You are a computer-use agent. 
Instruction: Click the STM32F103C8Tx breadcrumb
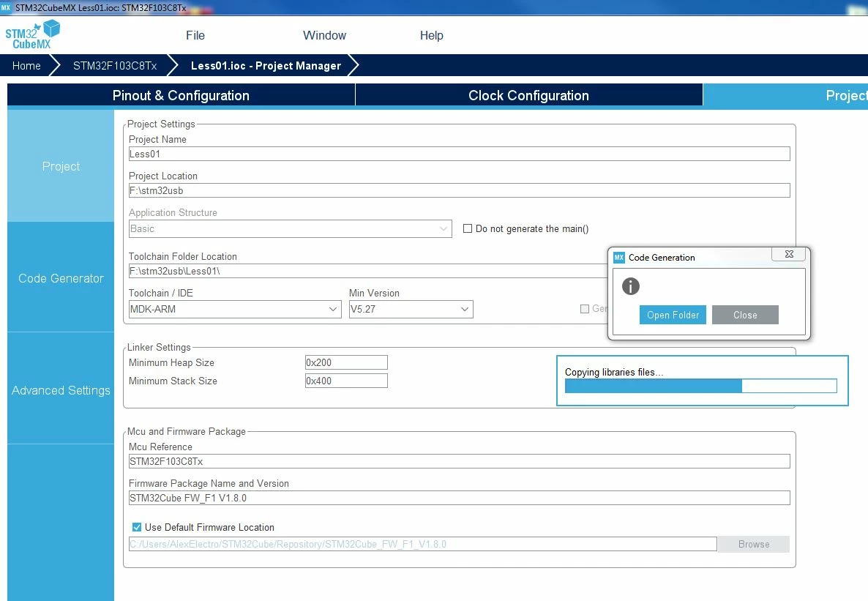pos(115,65)
